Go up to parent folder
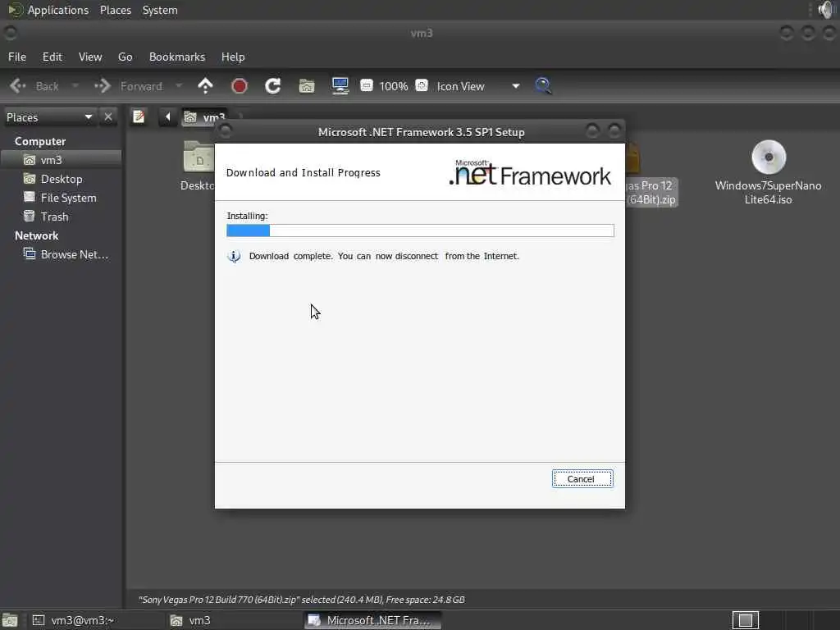840x630 pixels. point(205,85)
